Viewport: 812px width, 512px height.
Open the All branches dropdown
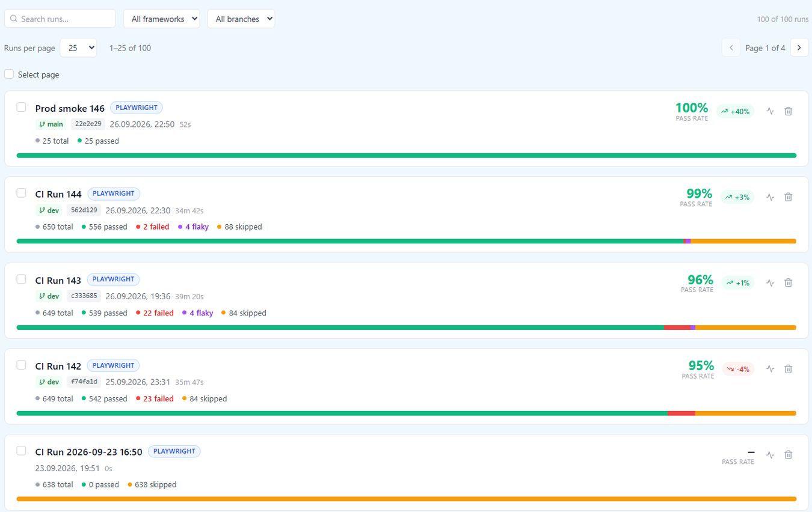pos(241,19)
